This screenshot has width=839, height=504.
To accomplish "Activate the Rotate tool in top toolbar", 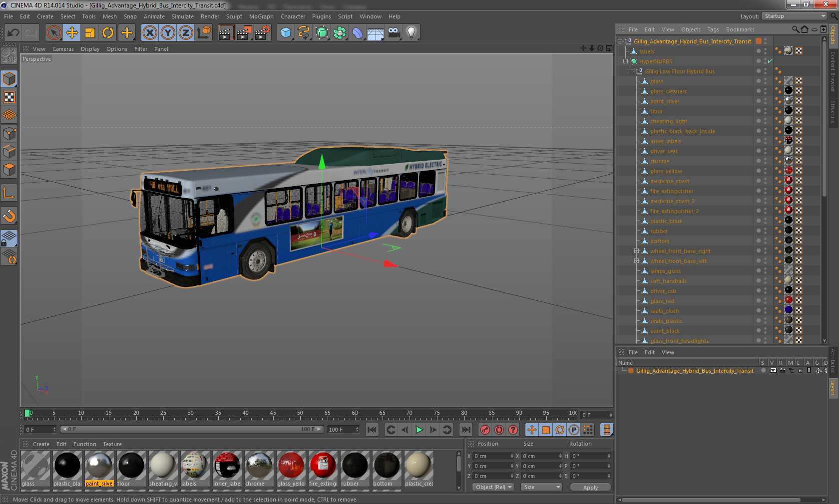I will pyautogui.click(x=108, y=33).
